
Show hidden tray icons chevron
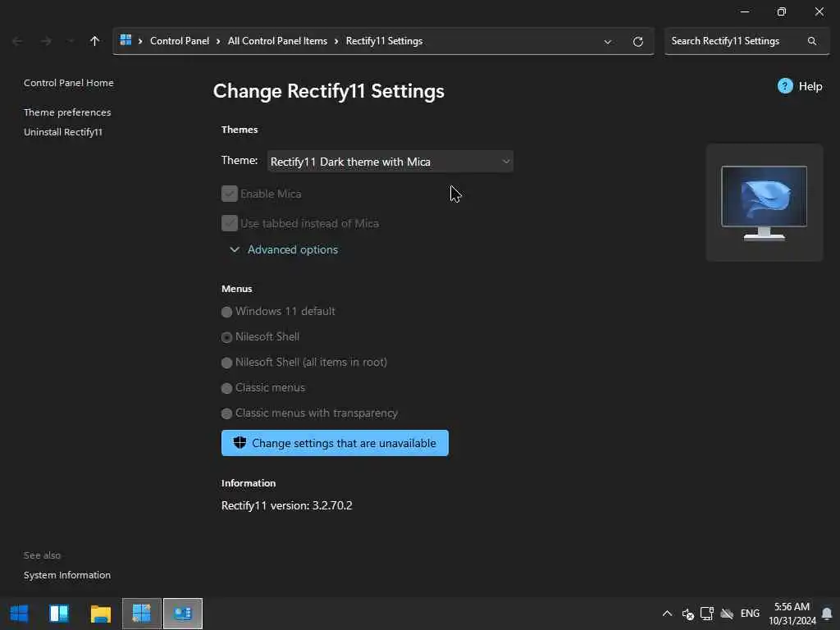coord(667,614)
